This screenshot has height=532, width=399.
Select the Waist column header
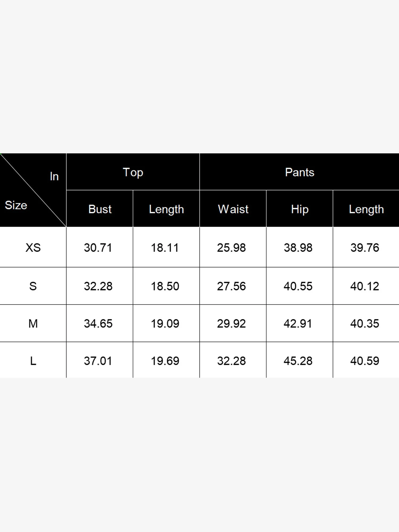[233, 209]
